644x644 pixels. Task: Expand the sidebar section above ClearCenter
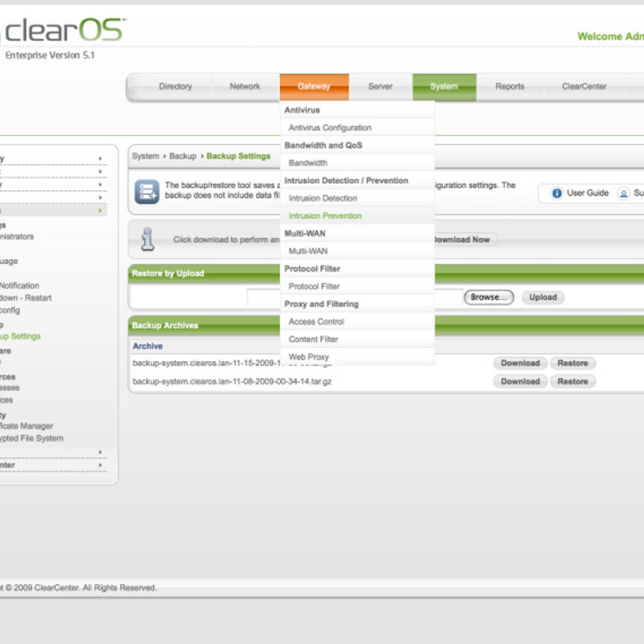(x=100, y=452)
